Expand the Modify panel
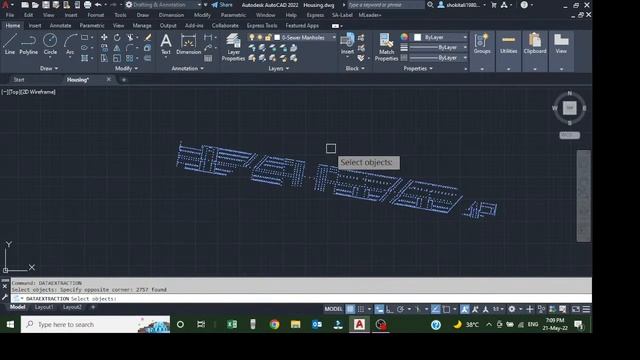 pyautogui.click(x=127, y=68)
